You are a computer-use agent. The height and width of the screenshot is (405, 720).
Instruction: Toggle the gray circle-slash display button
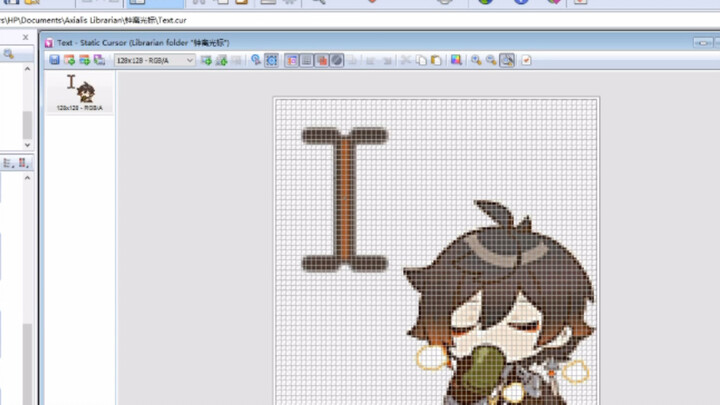(337, 60)
